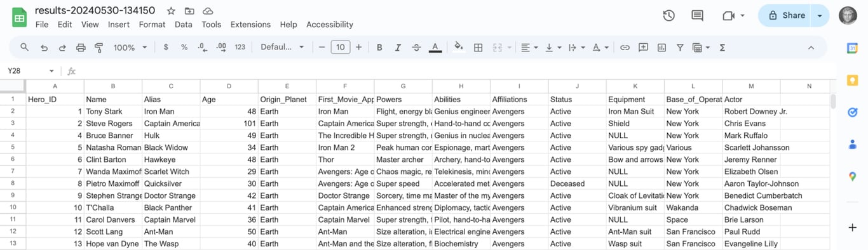Image resolution: width=868 pixels, height=250 pixels.
Task: Open Google Keep side panel
Action: 852,80
